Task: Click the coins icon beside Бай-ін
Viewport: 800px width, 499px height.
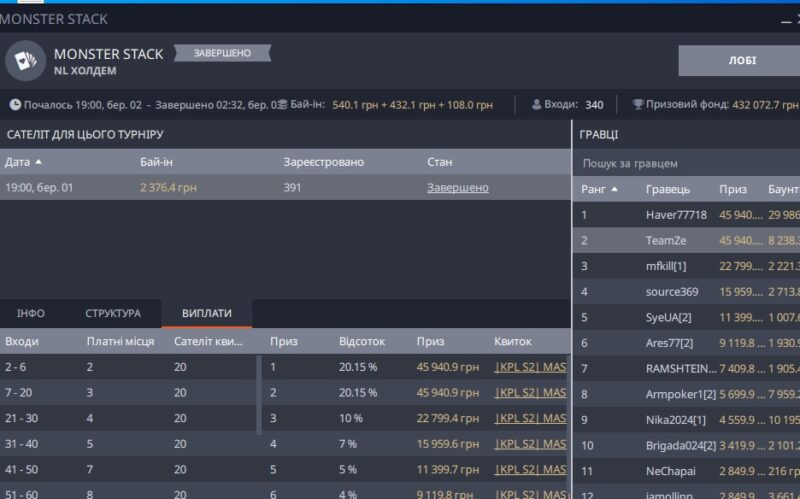Action: coord(282,105)
